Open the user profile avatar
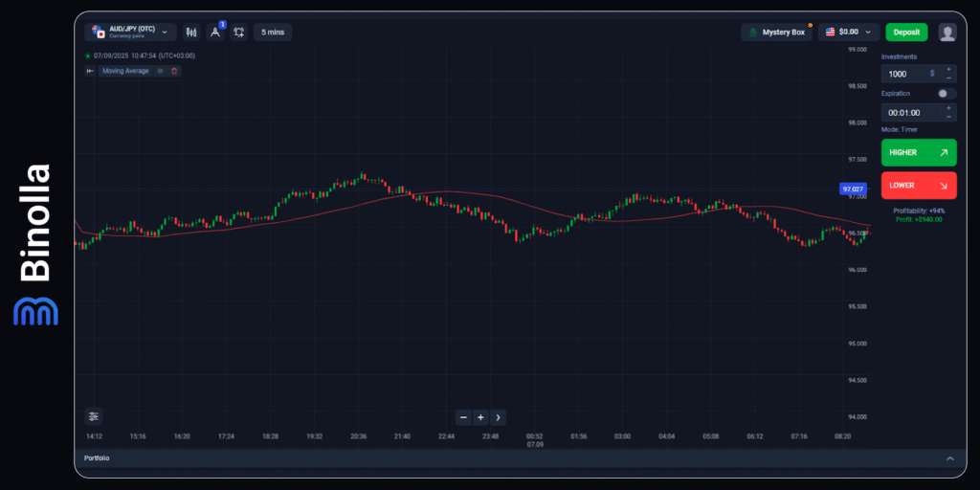Screen dimensions: 980x490 click(947, 32)
